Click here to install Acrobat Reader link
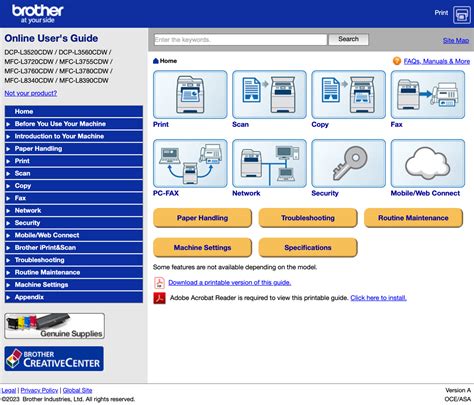 378,298
